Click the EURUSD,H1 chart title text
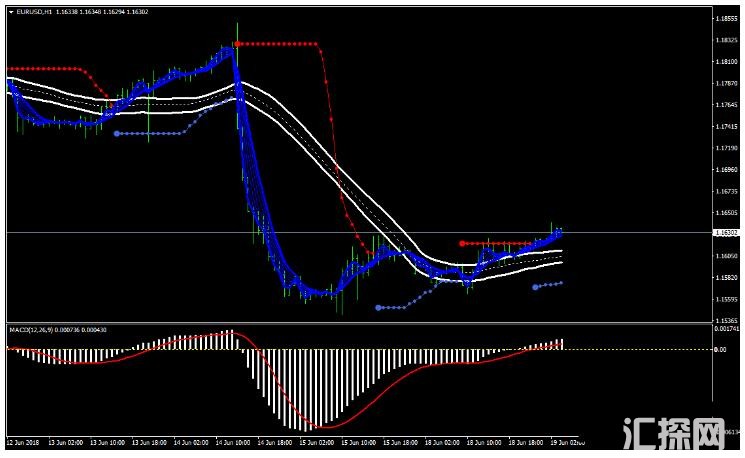Image resolution: width=745 pixels, height=458 pixels. tap(34, 12)
